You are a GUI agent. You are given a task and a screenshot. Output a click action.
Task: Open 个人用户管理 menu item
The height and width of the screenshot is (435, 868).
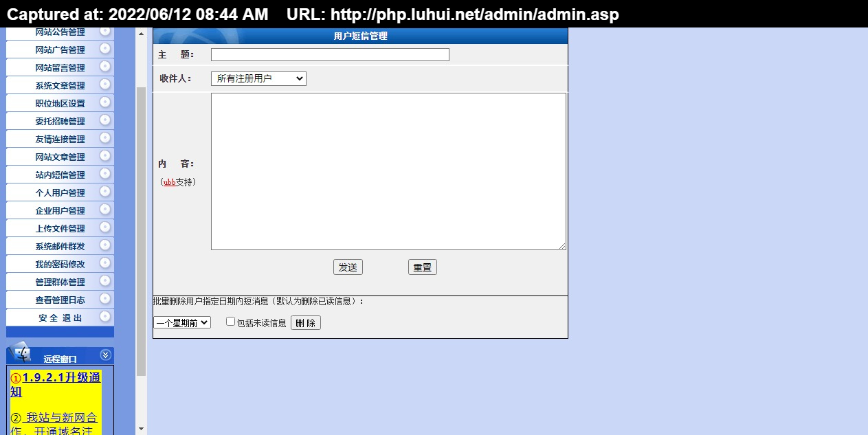[x=60, y=193]
